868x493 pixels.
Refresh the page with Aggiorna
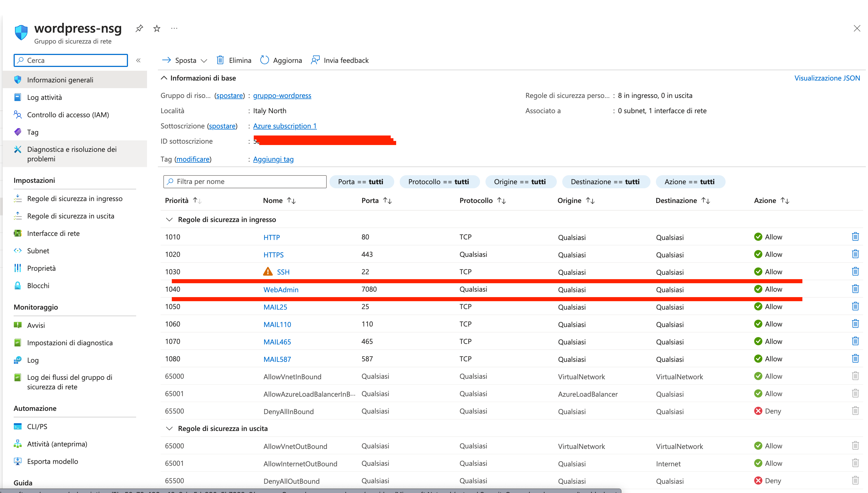pyautogui.click(x=281, y=60)
